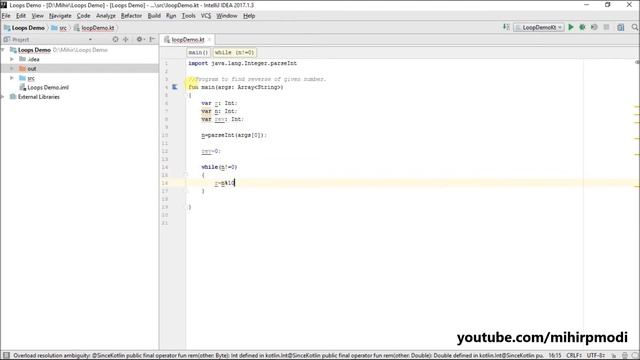Hide the Project tool window
Viewport: 640px width, 360px height.
[x=152, y=39]
